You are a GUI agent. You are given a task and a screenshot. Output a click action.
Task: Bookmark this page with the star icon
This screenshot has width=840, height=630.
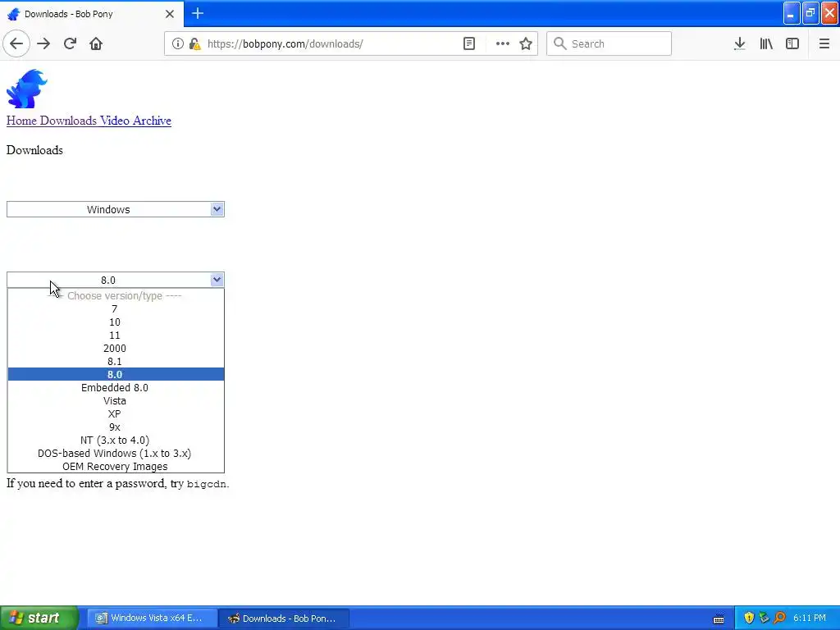(526, 43)
